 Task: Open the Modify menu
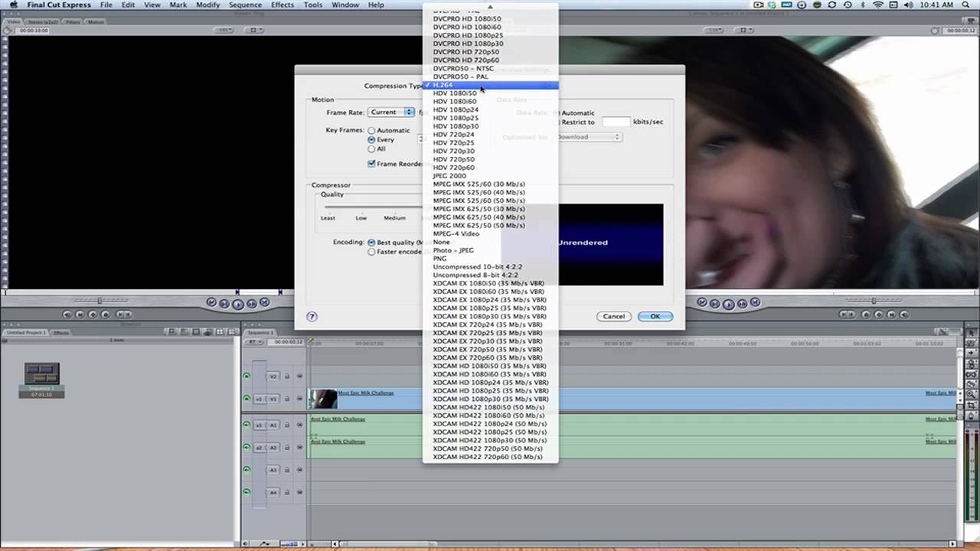click(x=207, y=5)
